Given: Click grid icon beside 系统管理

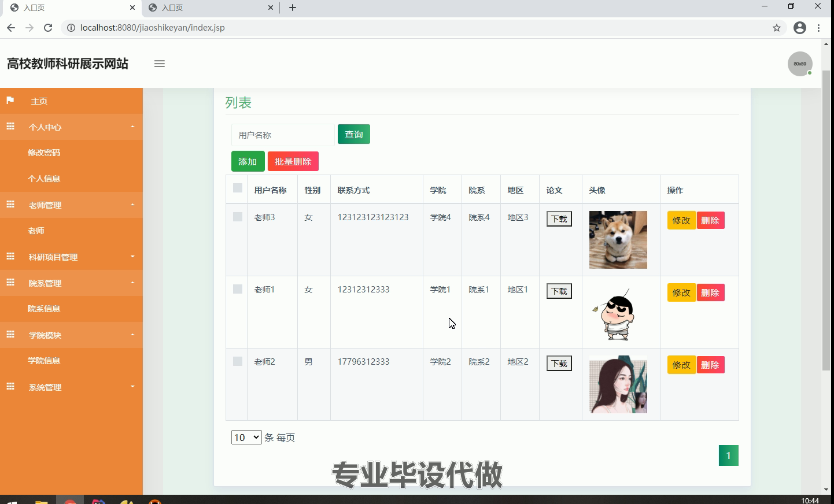Looking at the screenshot, I should pyautogui.click(x=10, y=386).
